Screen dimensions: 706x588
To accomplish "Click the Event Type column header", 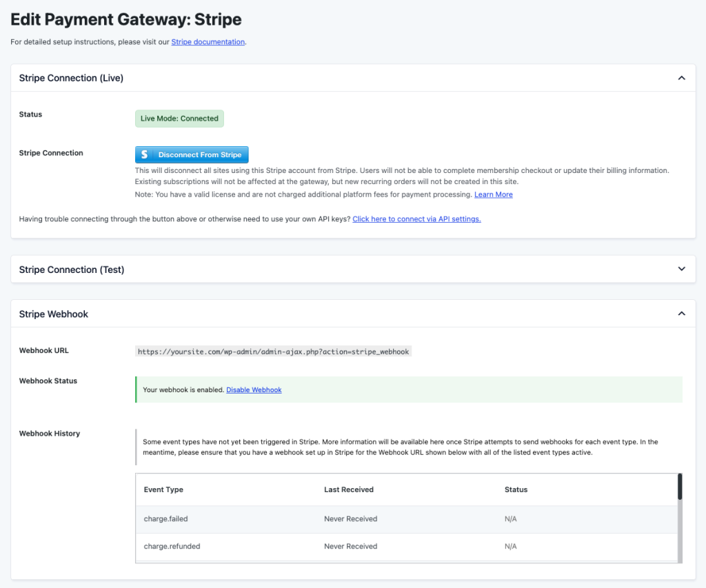I will coord(163,489).
